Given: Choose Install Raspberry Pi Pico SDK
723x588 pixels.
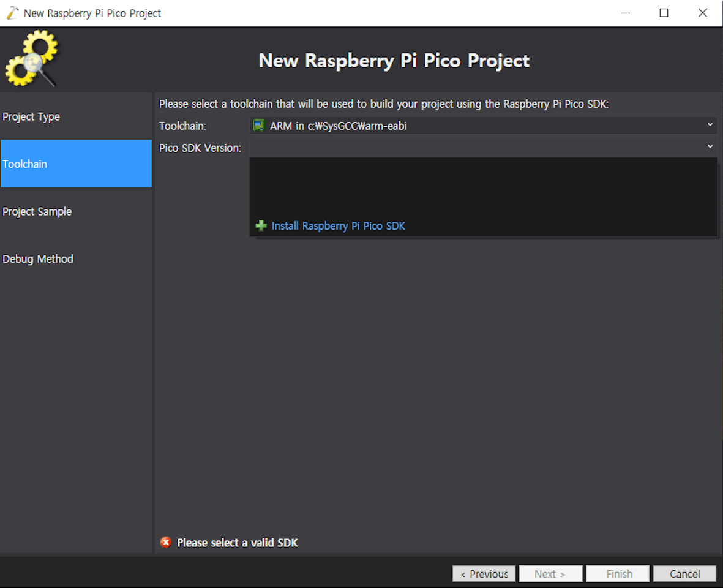Looking at the screenshot, I should [x=338, y=226].
